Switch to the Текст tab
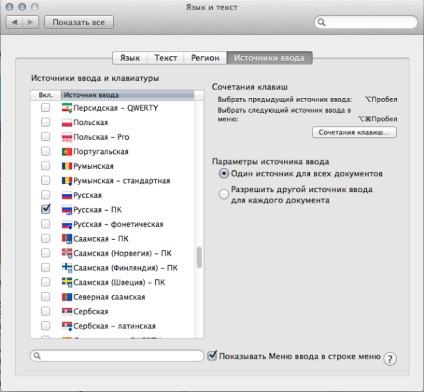The height and width of the screenshot is (392, 424). point(166,58)
